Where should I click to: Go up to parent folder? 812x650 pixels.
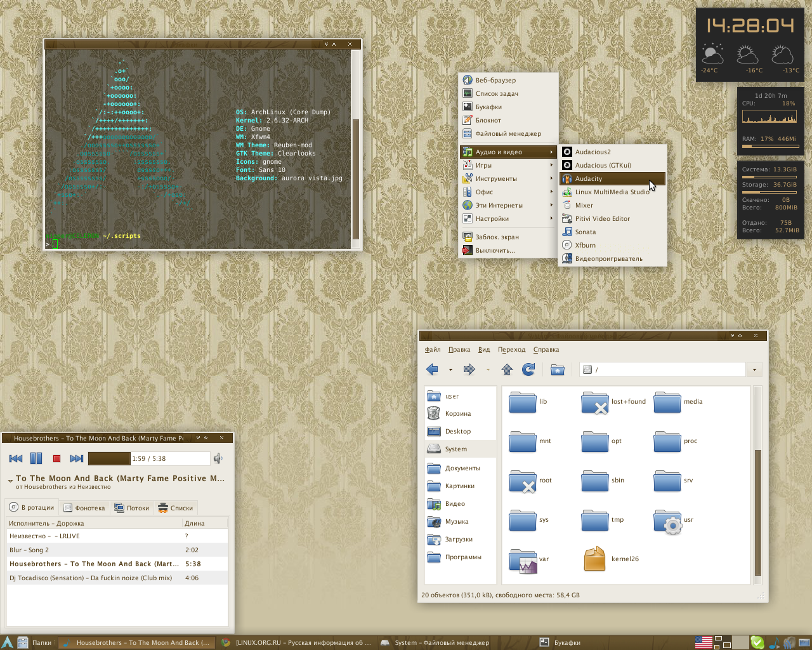[x=507, y=369]
